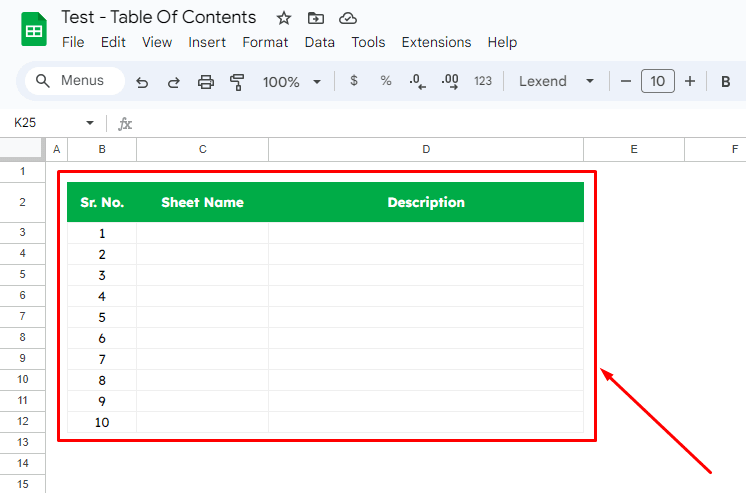
Task: Select the Sr. No. header cell
Action: pos(102,202)
